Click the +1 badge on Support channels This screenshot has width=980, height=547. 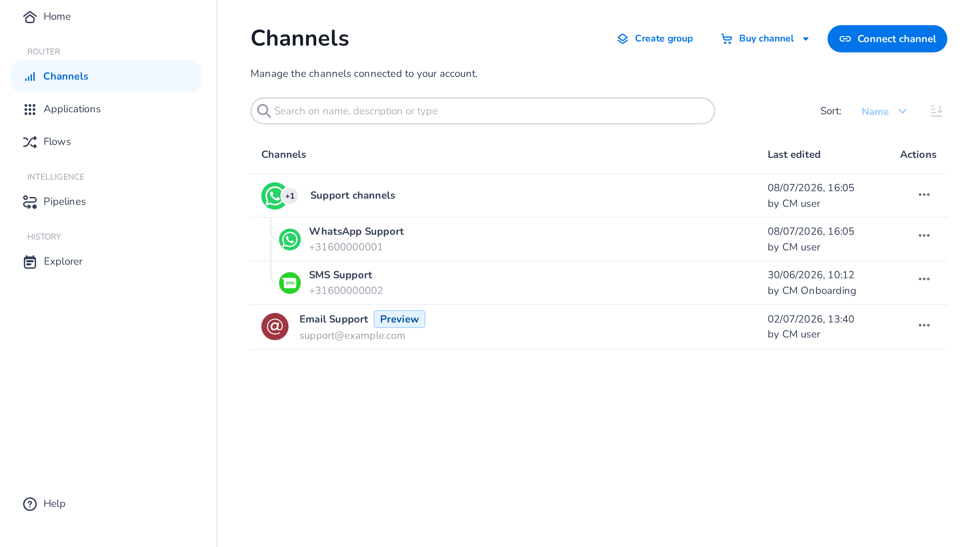pyautogui.click(x=290, y=196)
